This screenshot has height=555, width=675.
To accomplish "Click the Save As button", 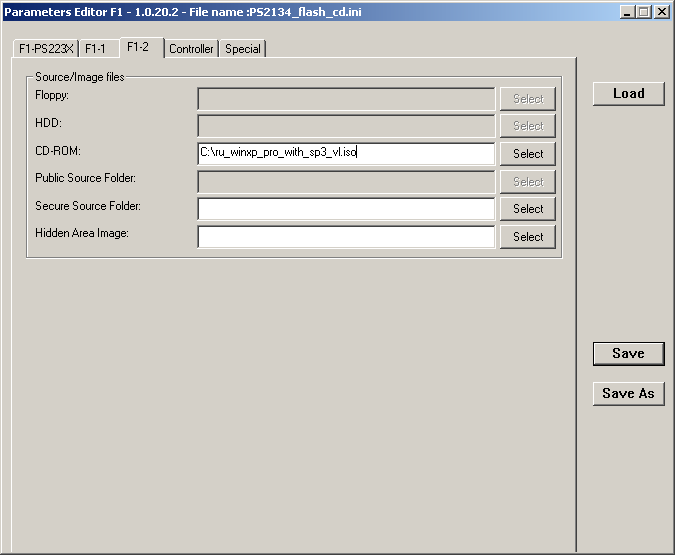I will pos(628,393).
